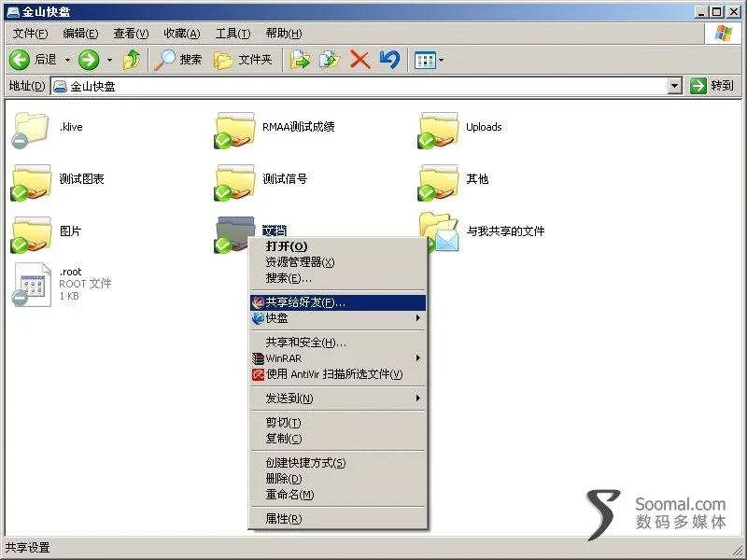Expand the address bar dropdown
Screen dimensions: 747x560
pyautogui.click(x=674, y=86)
